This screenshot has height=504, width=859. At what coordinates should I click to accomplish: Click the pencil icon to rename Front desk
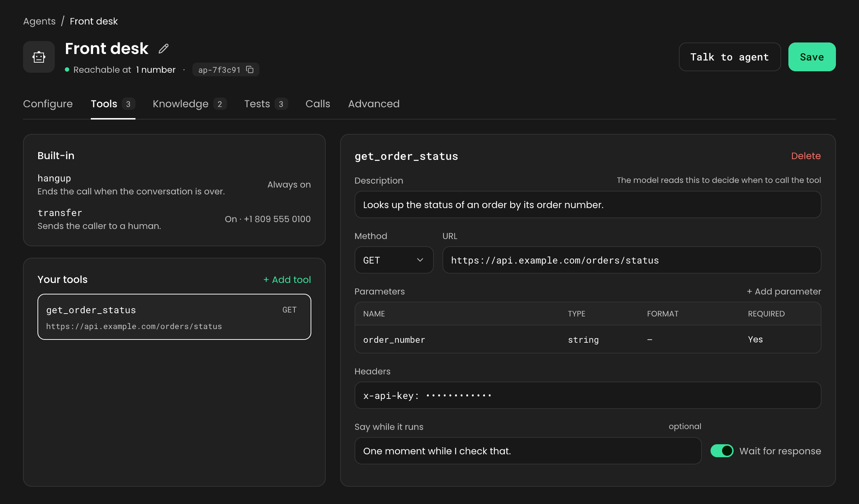tap(164, 49)
